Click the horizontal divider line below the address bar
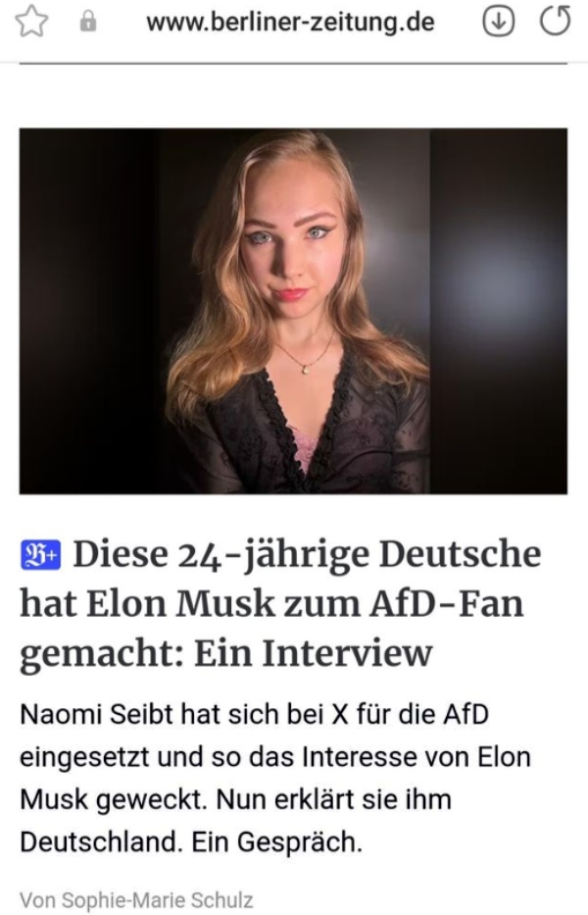The image size is (588, 915). point(293,63)
